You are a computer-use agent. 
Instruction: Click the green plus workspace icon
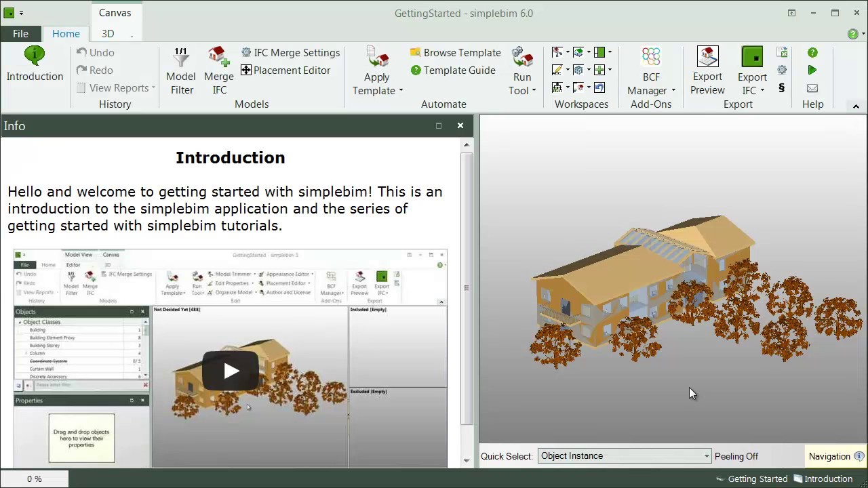coord(599,70)
